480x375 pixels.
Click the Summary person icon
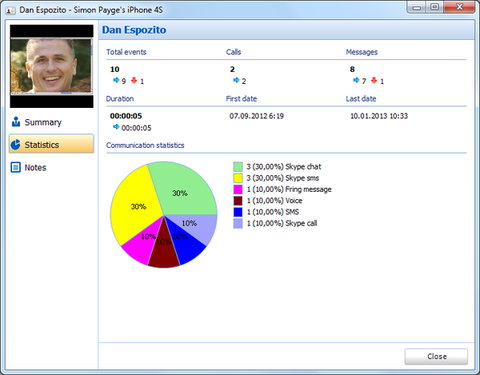click(16, 122)
